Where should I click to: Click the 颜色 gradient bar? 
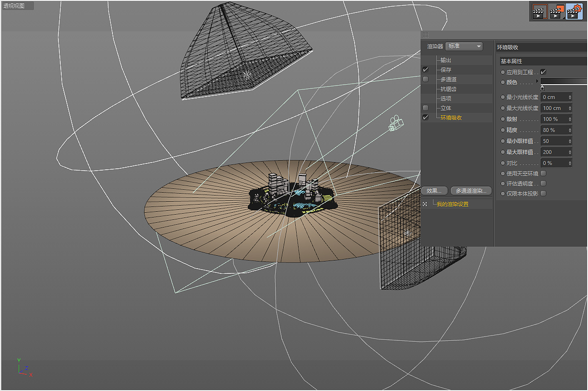565,82
